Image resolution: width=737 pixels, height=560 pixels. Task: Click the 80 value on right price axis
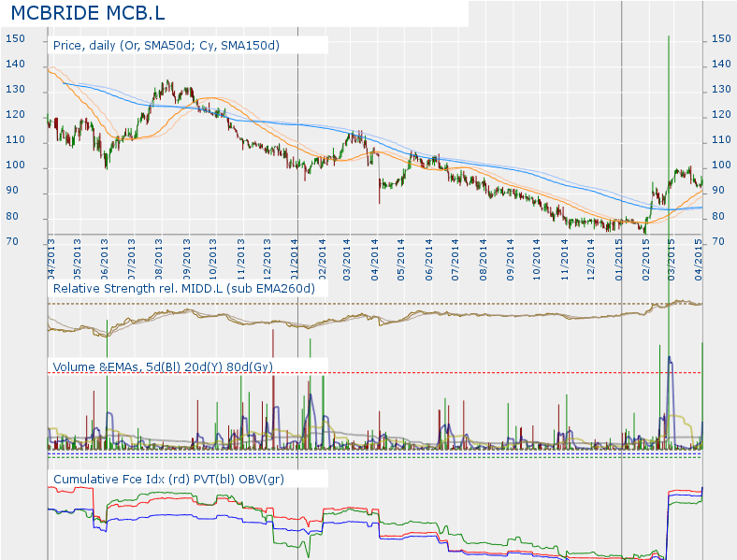click(718, 216)
